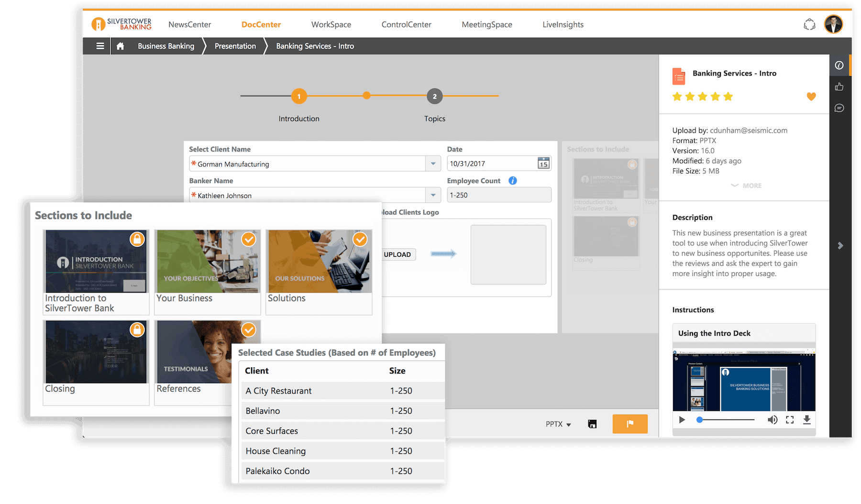Toggle Your Business section checkmark
The width and height of the screenshot is (861, 504).
click(248, 239)
